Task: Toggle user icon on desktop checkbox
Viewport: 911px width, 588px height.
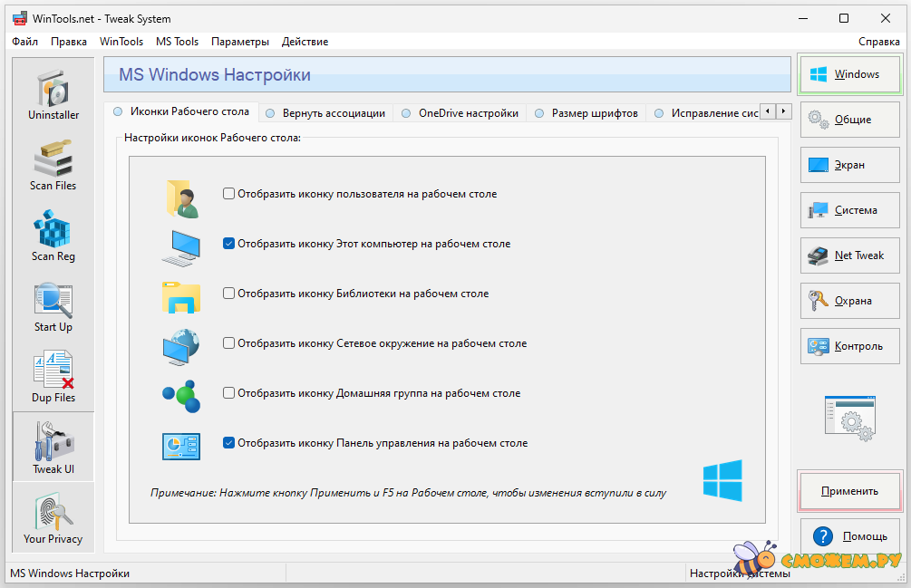Action: pyautogui.click(x=229, y=193)
